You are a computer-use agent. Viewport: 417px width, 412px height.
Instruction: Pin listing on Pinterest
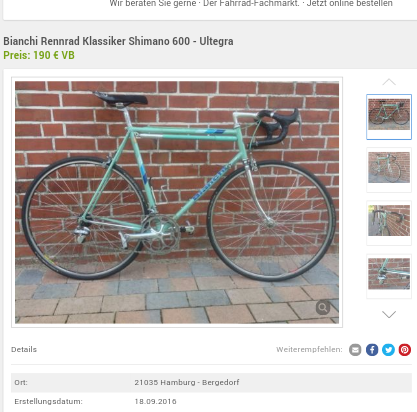tap(405, 350)
